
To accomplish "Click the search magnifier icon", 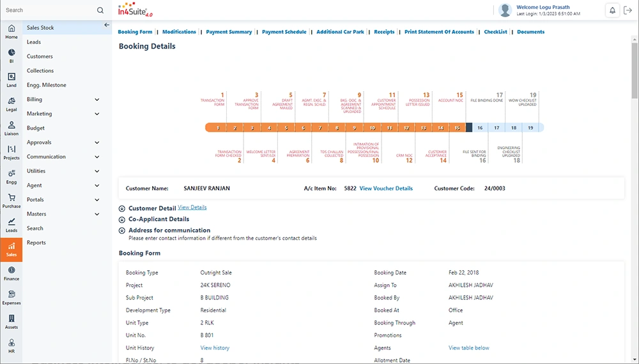I will pyautogui.click(x=100, y=10).
